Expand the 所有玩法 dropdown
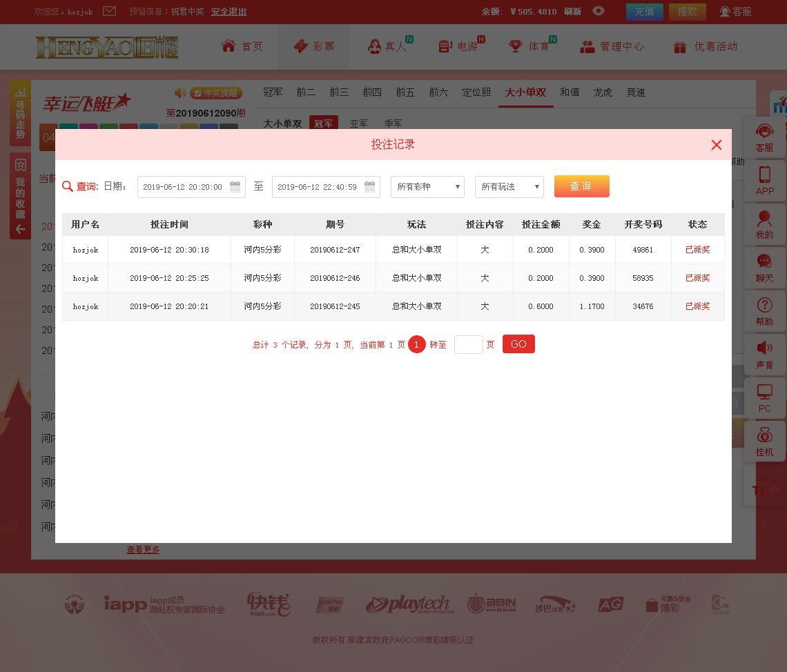Screen dimensions: 787x672 [509, 187]
